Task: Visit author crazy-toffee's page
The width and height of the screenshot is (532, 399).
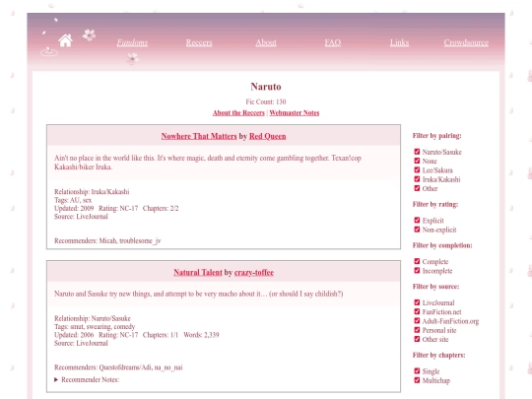Action: coord(254,273)
